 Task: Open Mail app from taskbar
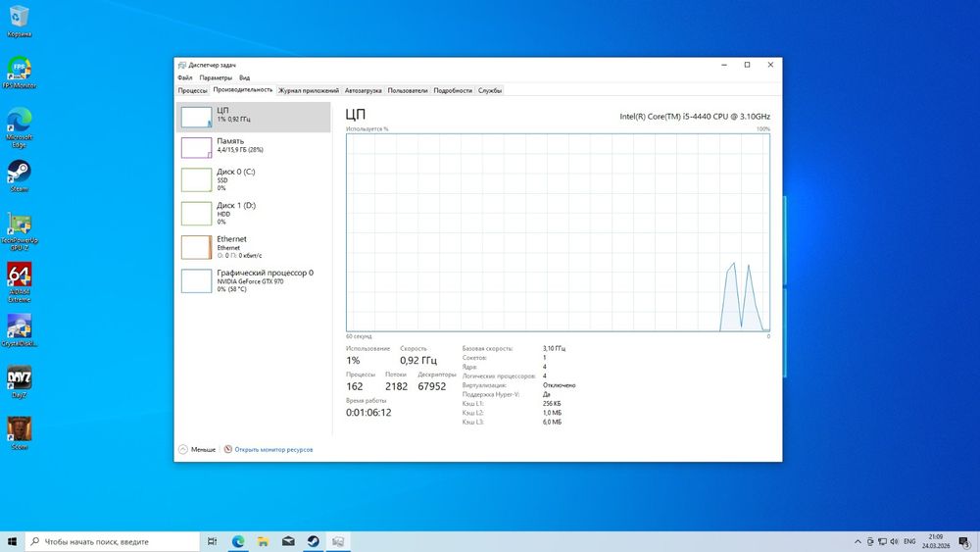[288, 541]
